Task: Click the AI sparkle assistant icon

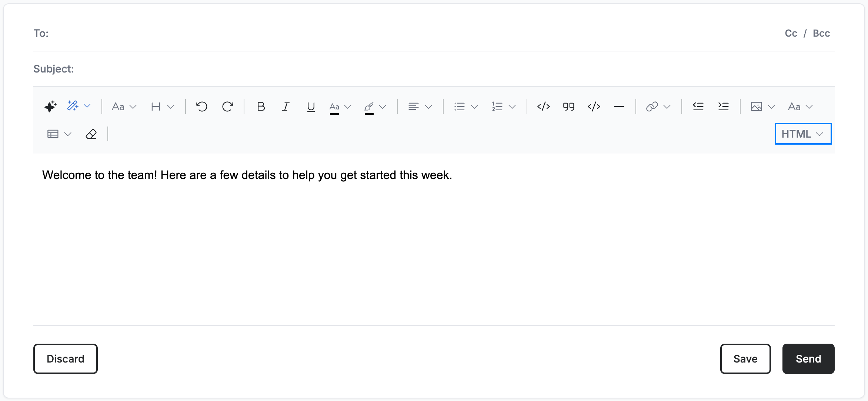Action: tap(50, 107)
